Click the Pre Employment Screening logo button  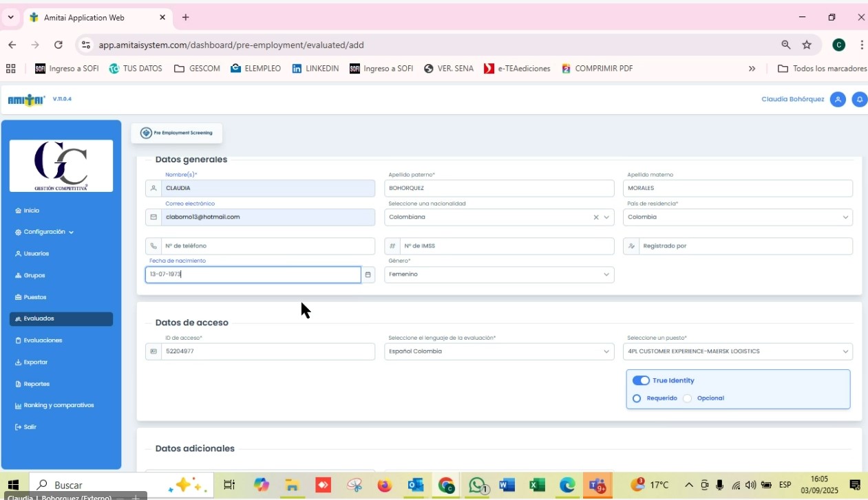pos(177,133)
